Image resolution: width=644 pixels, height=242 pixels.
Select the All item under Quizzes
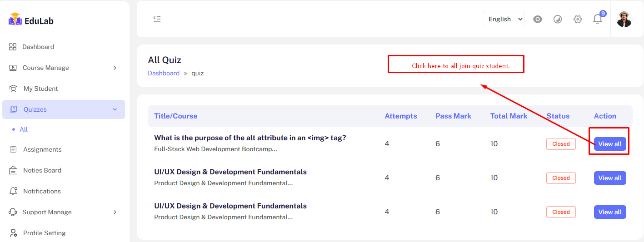coord(24,129)
